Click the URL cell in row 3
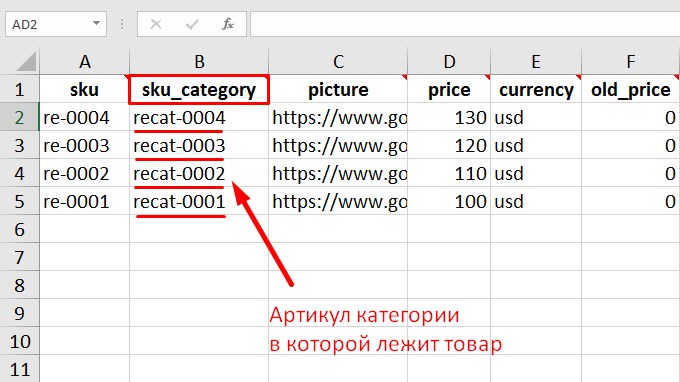 (338, 145)
